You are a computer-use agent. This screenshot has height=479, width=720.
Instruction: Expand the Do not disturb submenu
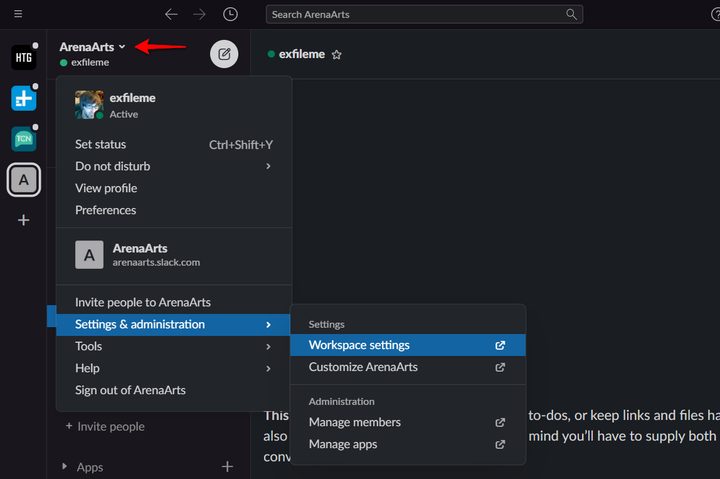pyautogui.click(x=174, y=166)
